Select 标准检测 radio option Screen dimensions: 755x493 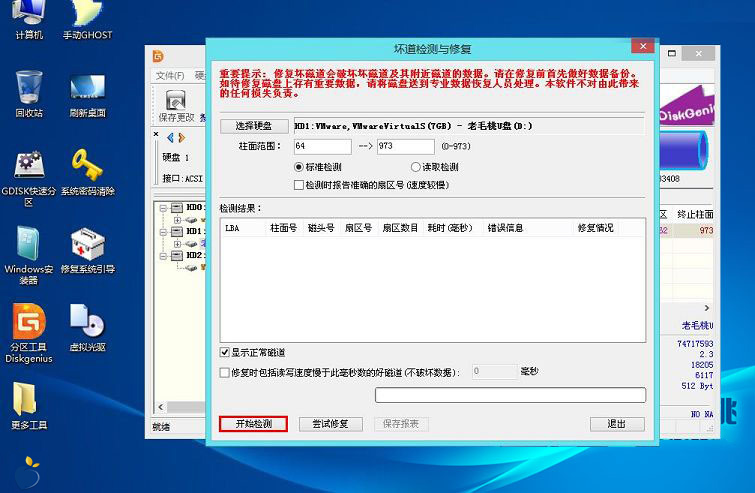(318, 167)
